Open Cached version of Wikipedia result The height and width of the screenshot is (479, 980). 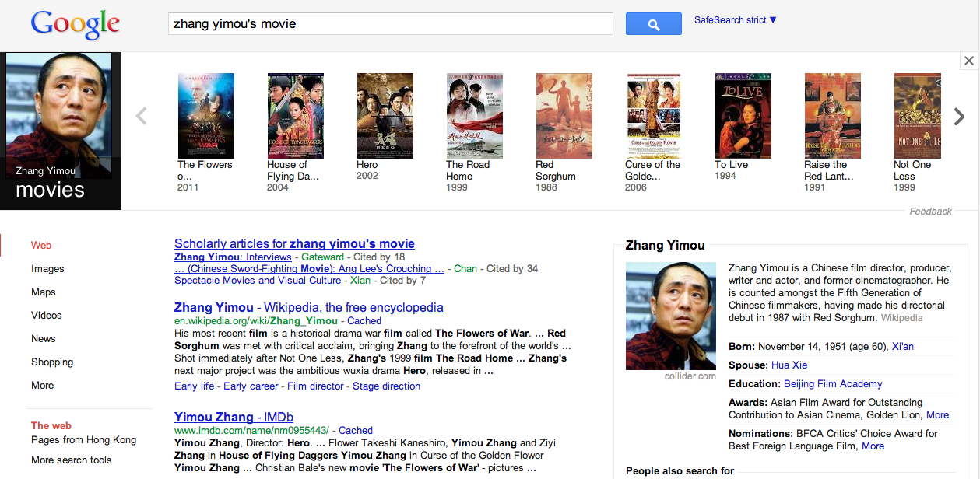[364, 320]
